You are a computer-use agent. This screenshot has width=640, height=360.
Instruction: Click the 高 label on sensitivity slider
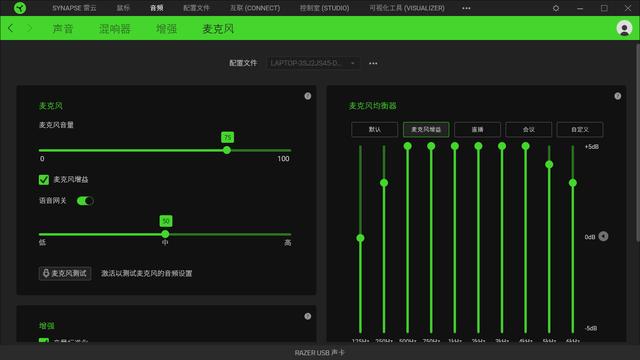point(288,243)
